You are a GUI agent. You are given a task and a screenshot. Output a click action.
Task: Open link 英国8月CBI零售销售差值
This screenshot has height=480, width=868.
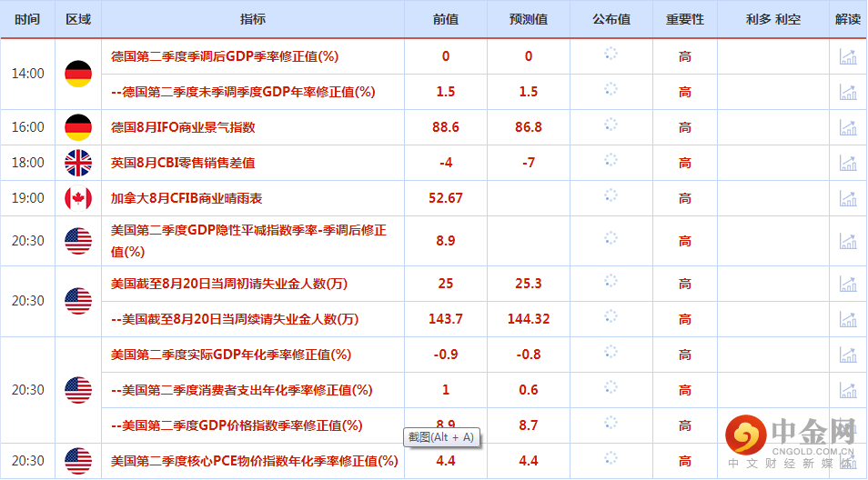tap(183, 163)
